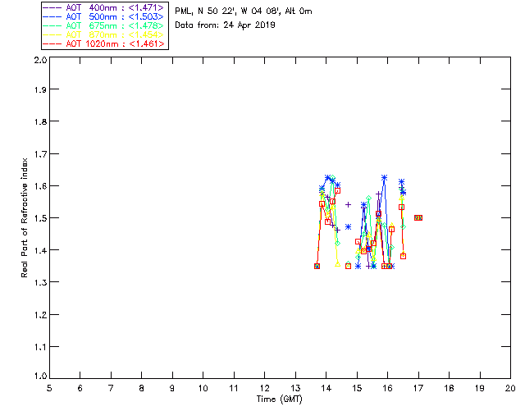525x420 pixels.
Task: Click the hour 18 label on time axis
Action: (x=449, y=389)
